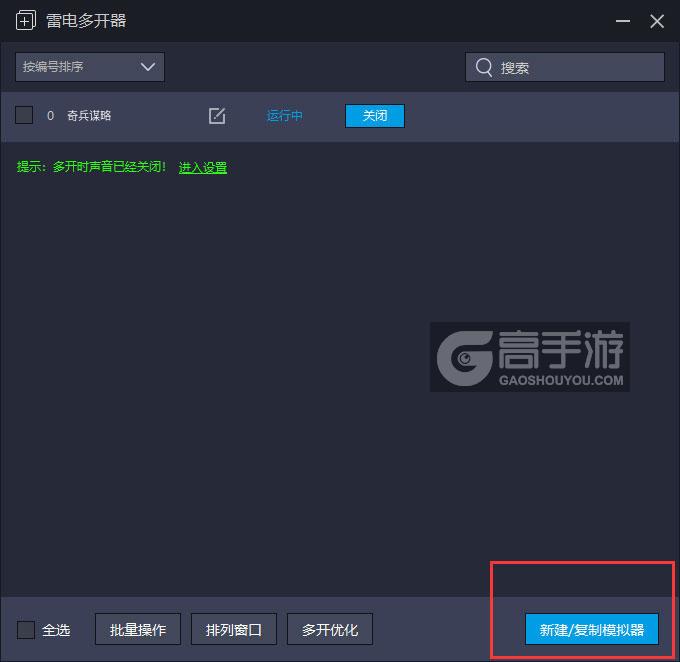Open the 批量操作 batch operations menu
Image resolution: width=680 pixels, height=662 pixels.
tap(138, 629)
